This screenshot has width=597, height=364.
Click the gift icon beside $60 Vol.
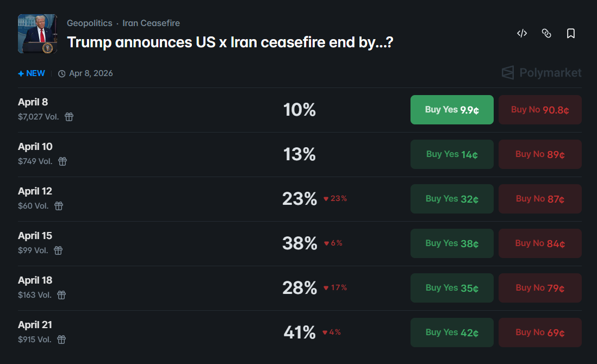59,206
